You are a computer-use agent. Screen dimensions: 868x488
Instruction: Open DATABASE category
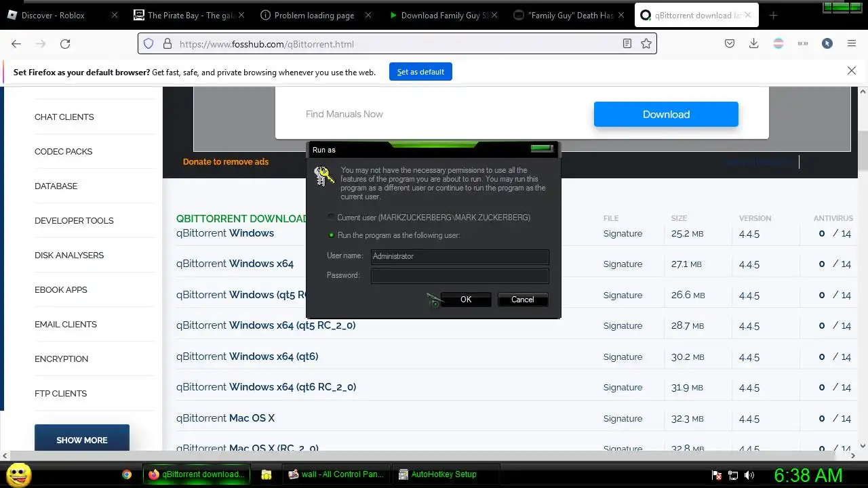(56, 186)
